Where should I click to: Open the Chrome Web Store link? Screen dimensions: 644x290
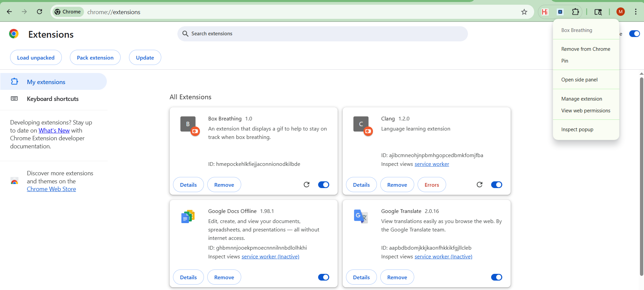click(x=51, y=189)
